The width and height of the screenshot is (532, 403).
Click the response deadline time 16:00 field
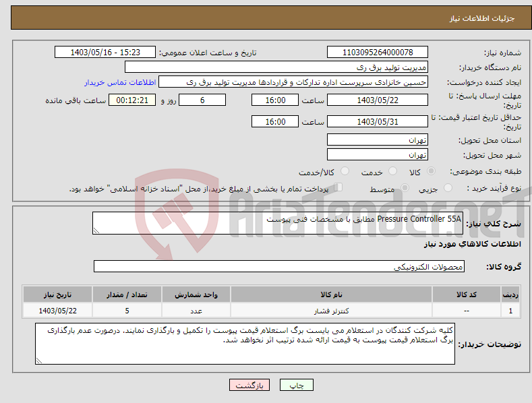[275, 100]
